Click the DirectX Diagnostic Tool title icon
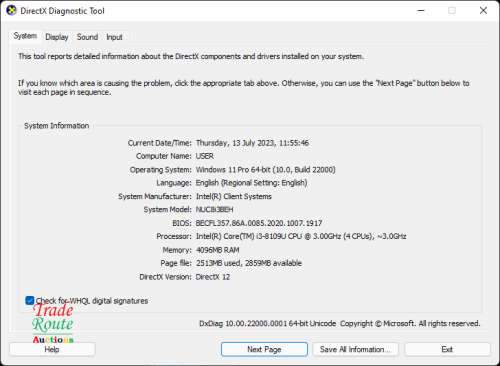This screenshot has width=500, height=366. pyautogui.click(x=11, y=11)
